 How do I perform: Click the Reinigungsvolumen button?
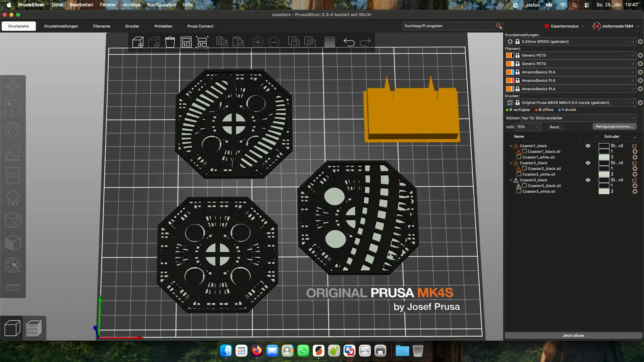pos(614,127)
